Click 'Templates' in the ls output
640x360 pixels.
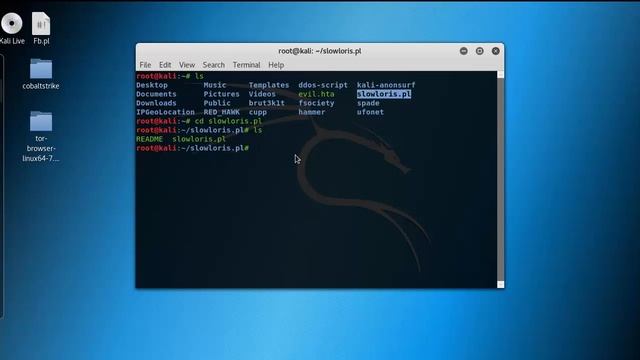pyautogui.click(x=269, y=85)
